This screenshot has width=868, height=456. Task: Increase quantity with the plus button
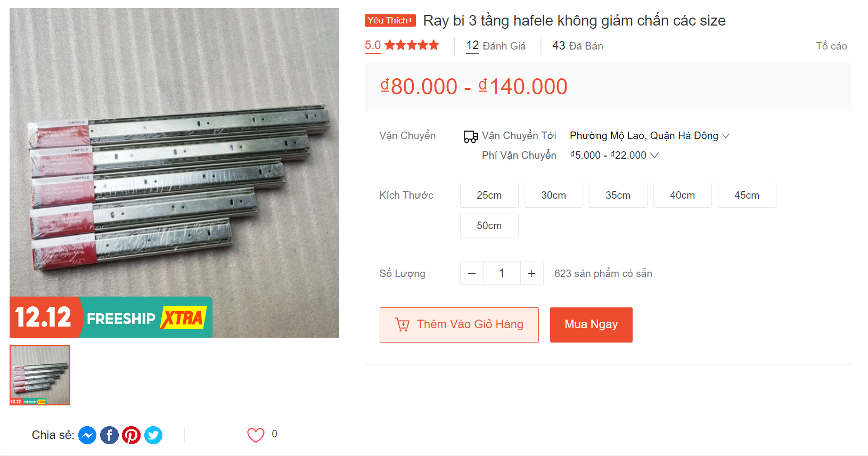(531, 273)
